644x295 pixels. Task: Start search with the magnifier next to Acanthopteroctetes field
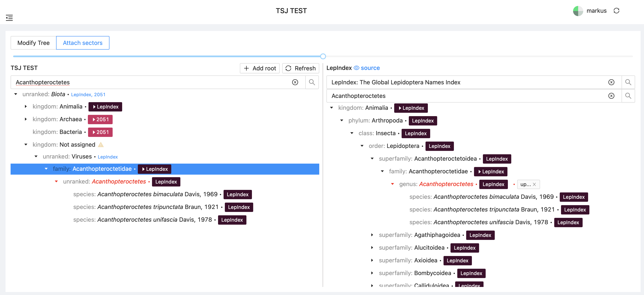[312, 82]
